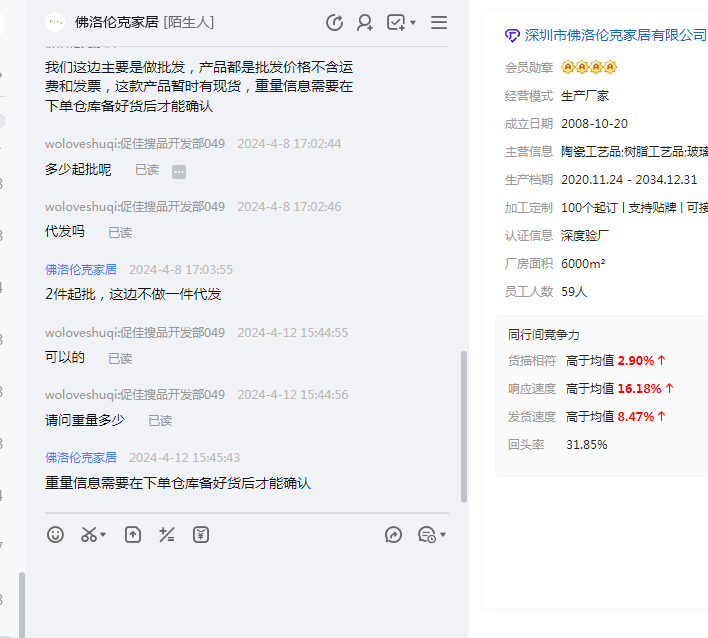Open the calculator plus-slash icon
708x638 pixels.
tap(167, 535)
